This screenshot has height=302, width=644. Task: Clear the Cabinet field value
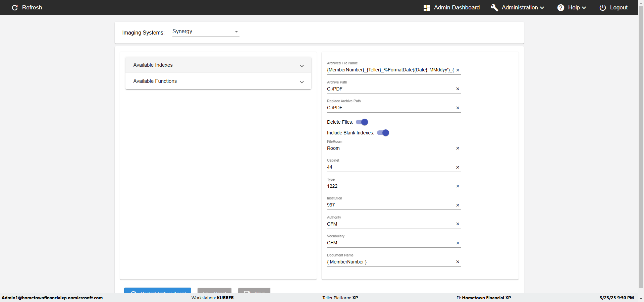pyautogui.click(x=458, y=167)
